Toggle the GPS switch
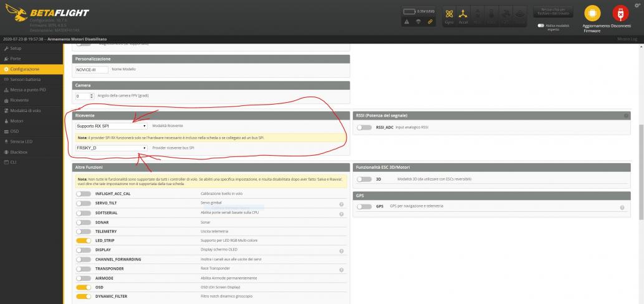Screen dimensions: 644x304 364,206
